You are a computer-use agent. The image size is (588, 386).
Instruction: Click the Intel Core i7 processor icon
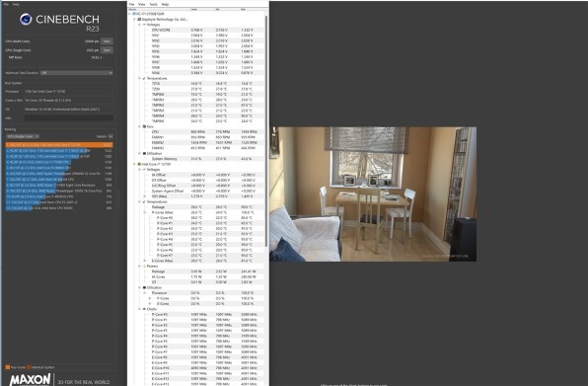(139, 164)
